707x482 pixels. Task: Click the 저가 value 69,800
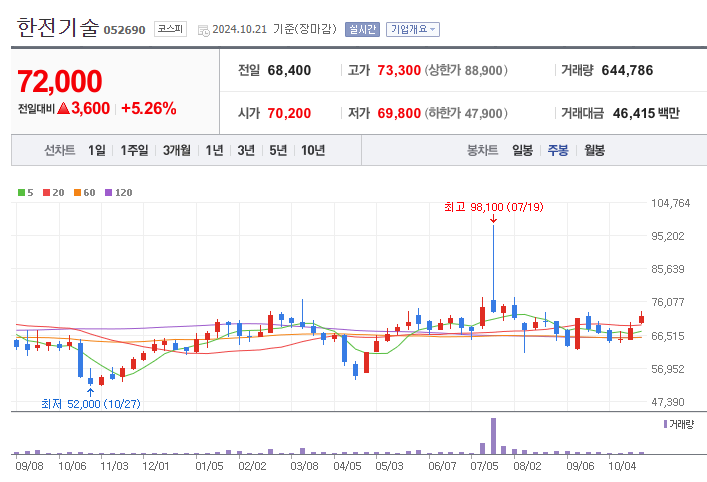tap(399, 113)
